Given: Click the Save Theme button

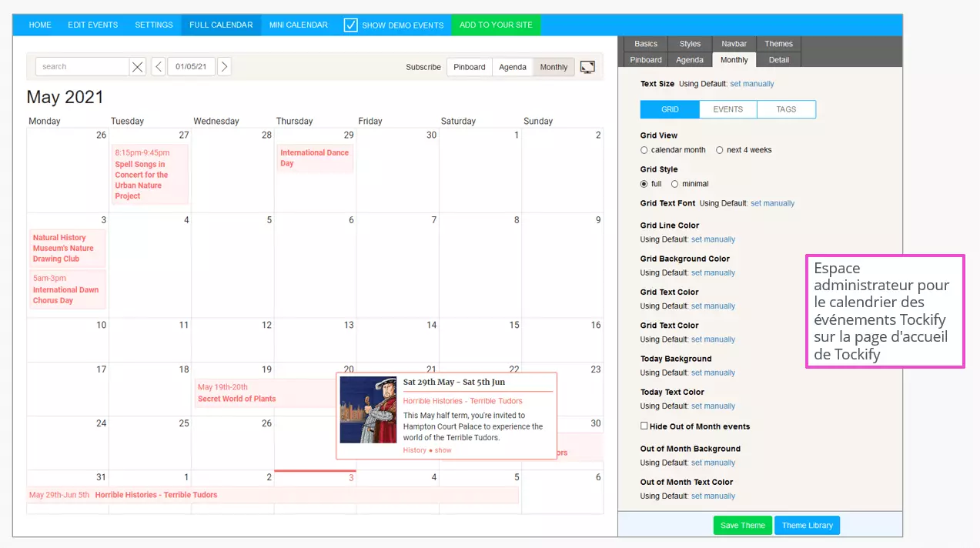Looking at the screenshot, I should click(x=742, y=525).
